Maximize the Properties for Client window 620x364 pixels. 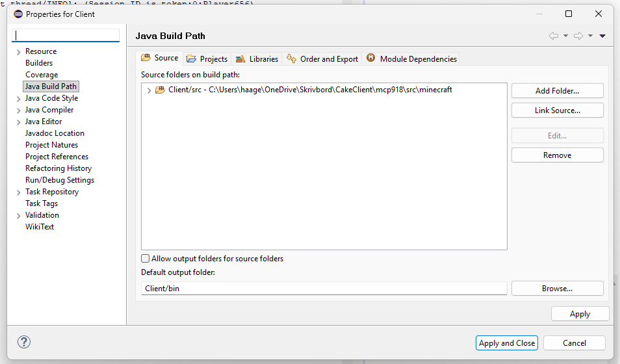(x=569, y=14)
